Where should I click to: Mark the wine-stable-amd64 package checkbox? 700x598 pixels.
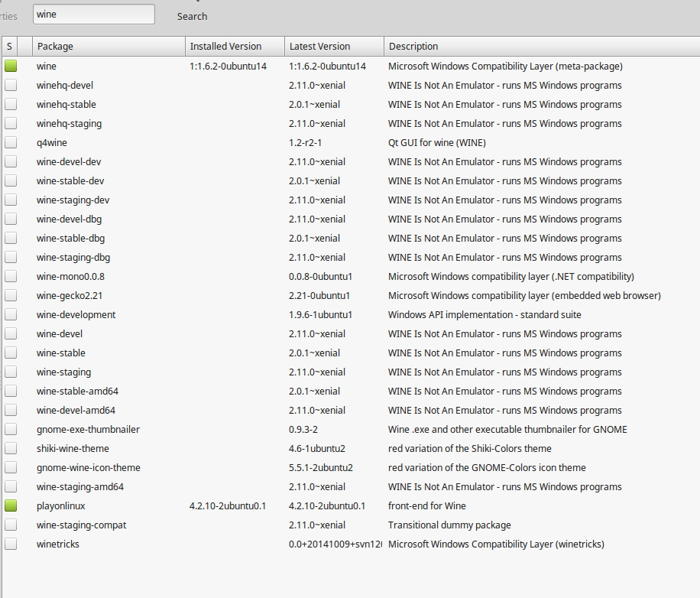(x=11, y=392)
